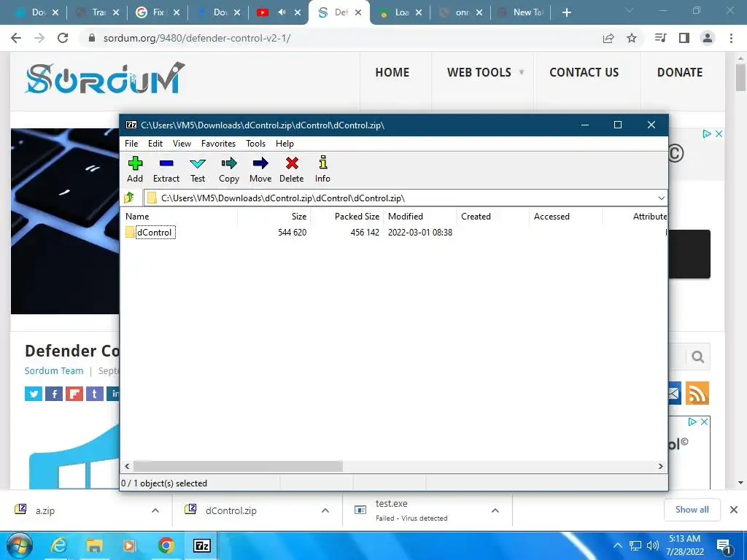
Task: Open dControl.zip from downloads bar
Action: pos(231,510)
